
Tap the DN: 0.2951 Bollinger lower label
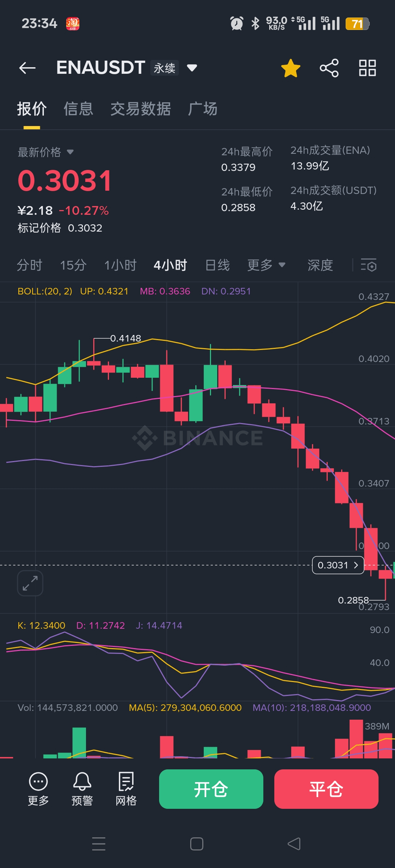pos(226,291)
